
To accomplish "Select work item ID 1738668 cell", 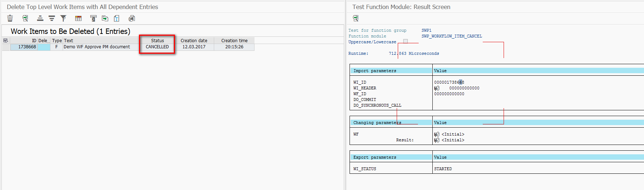I will (x=24, y=47).
